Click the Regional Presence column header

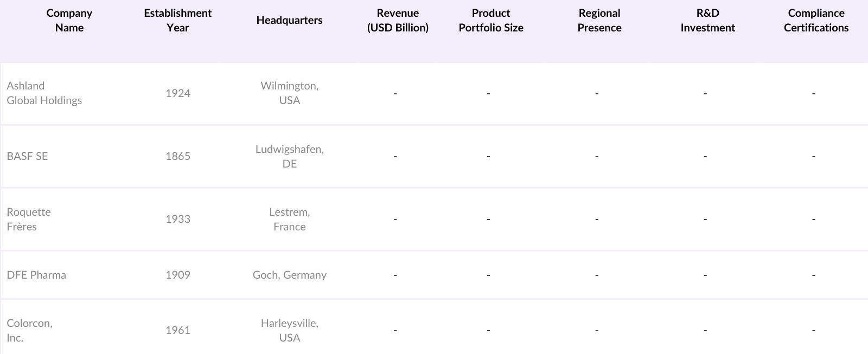click(599, 21)
